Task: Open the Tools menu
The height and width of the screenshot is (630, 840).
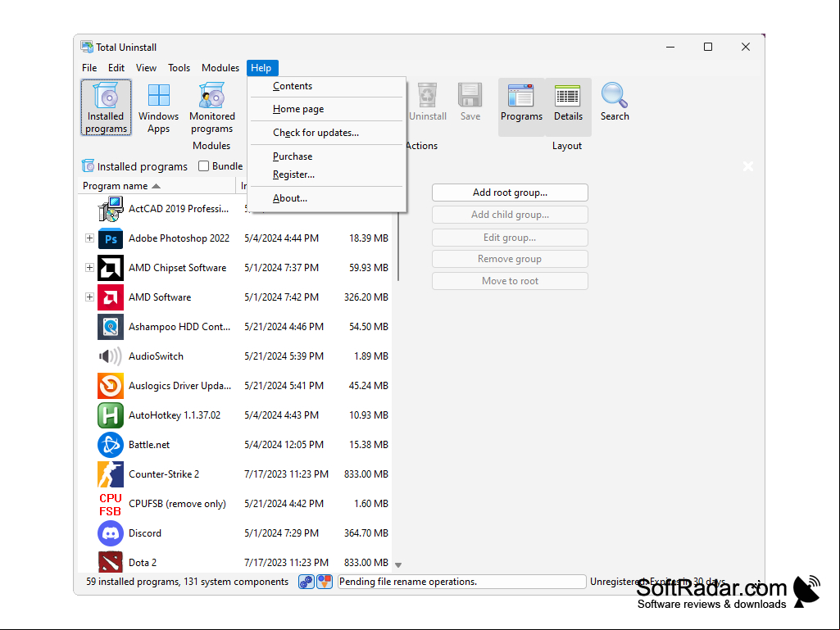Action: (179, 68)
